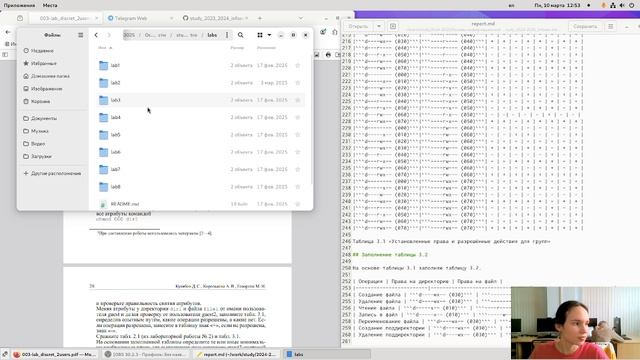
Task: Star the lab3 folder
Action: point(298,100)
